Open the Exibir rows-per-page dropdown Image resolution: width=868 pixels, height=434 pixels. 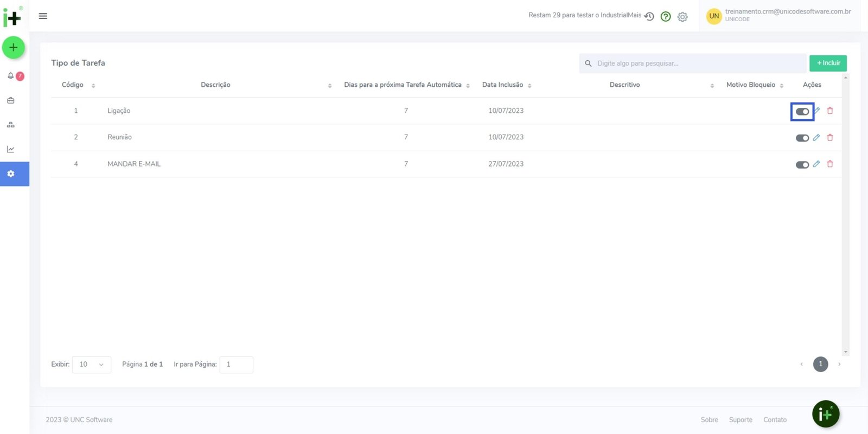pos(91,365)
